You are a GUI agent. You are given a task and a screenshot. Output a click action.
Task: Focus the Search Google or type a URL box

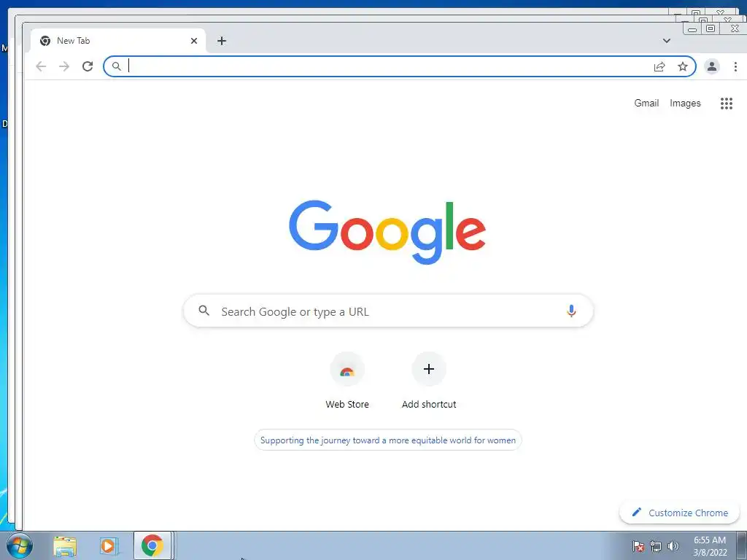(x=388, y=311)
